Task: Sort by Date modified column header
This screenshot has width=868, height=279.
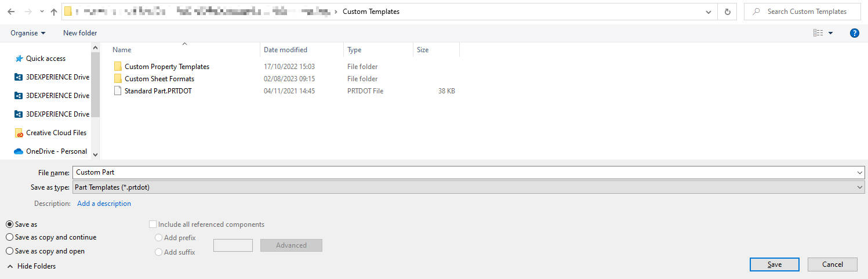Action: pos(285,50)
